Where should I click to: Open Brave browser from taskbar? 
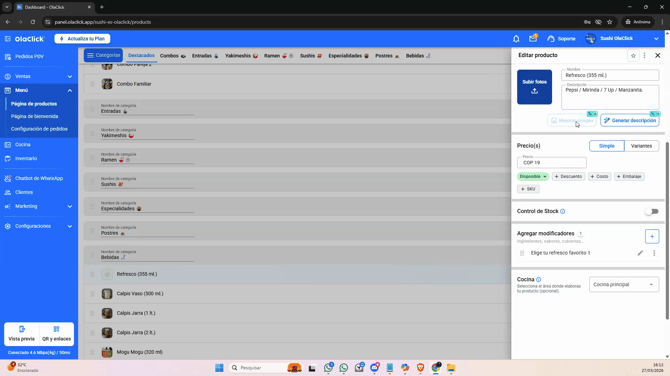(x=420, y=368)
